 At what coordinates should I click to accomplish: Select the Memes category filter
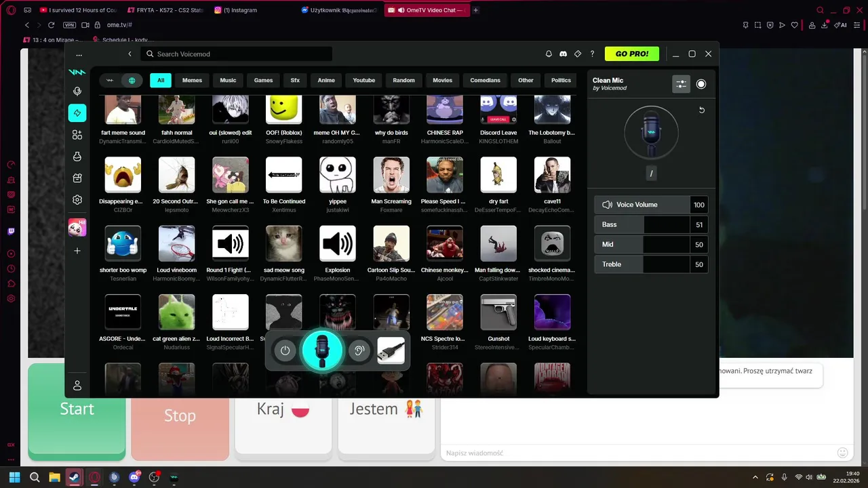(192, 80)
